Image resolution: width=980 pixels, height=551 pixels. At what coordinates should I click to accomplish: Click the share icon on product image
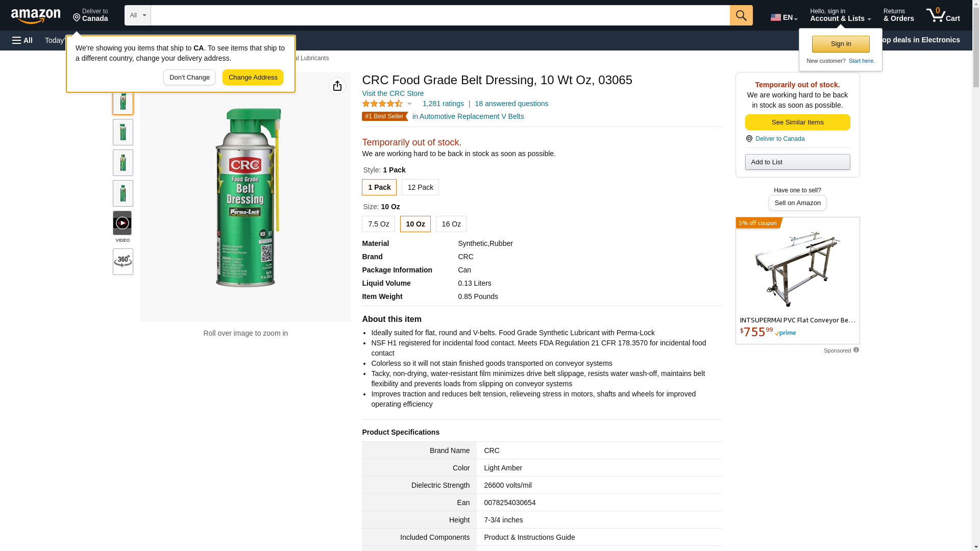tap(337, 86)
